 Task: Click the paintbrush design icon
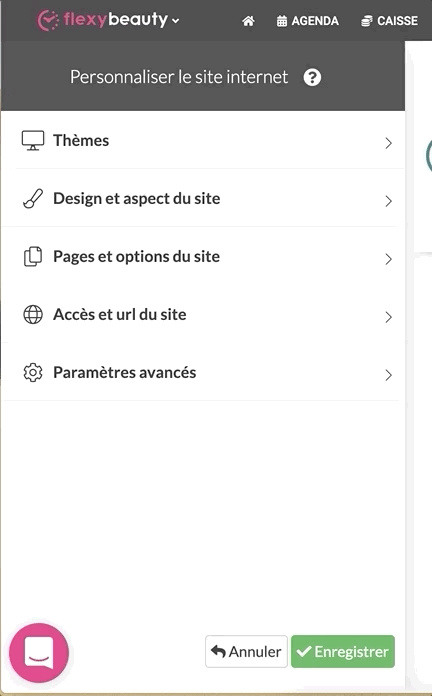(33, 199)
